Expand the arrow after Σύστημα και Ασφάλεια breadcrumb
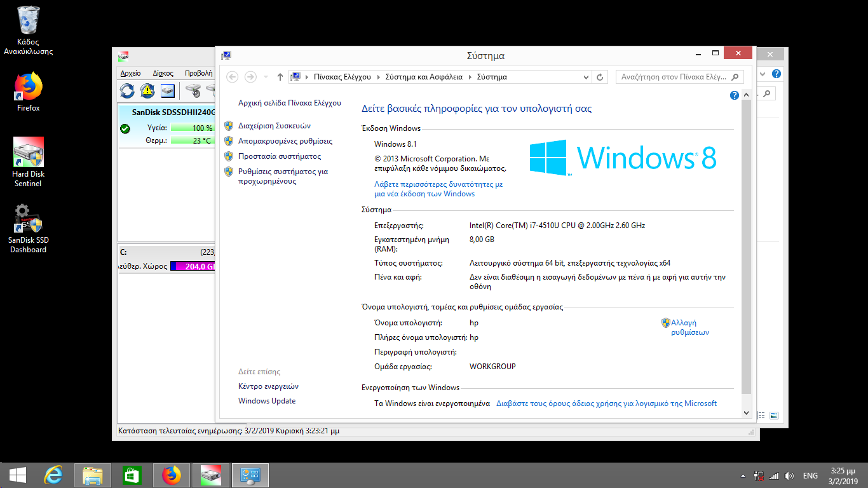The width and height of the screenshot is (868, 488). click(470, 77)
